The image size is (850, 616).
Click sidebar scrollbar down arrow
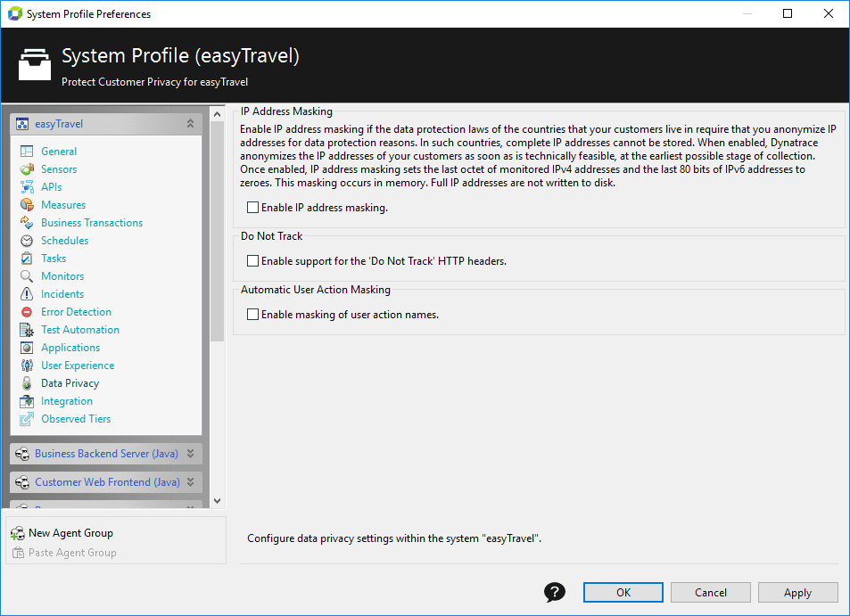(x=218, y=501)
